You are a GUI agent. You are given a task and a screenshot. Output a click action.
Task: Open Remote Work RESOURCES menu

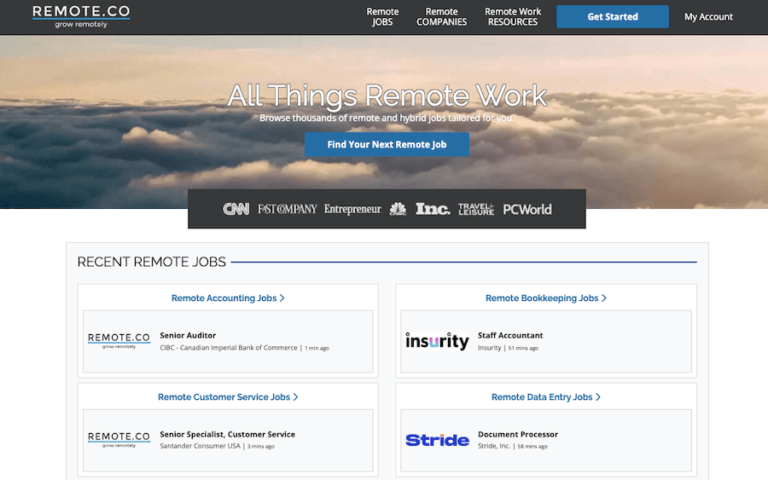pyautogui.click(x=513, y=17)
